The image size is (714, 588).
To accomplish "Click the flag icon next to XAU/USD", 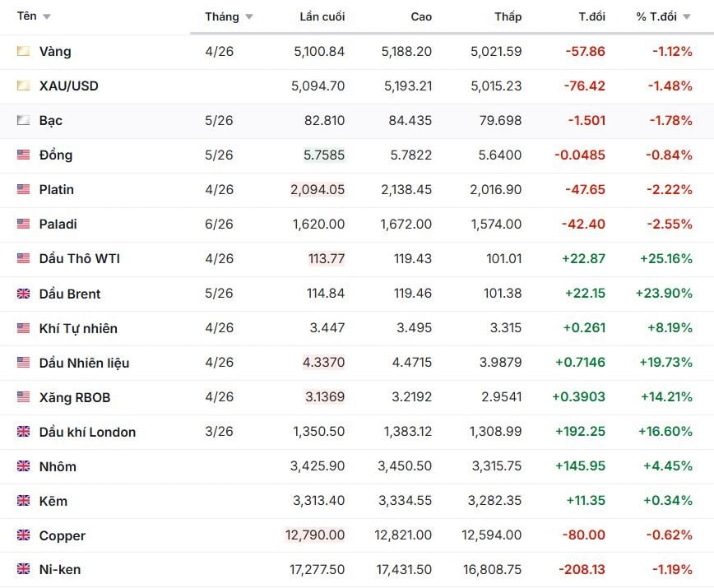I will pos(23,86).
